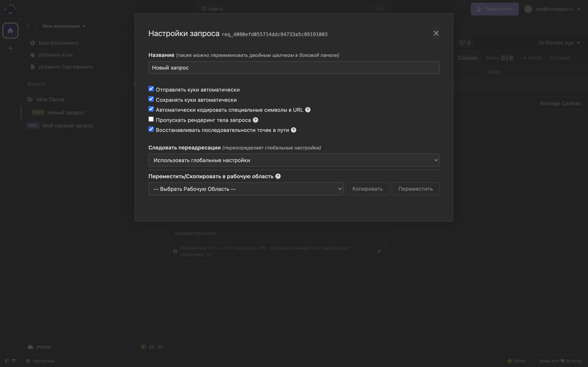Click the certificate icon beside Добавить Сертификаты
Screen dimensions: 588x367
point(32,67)
